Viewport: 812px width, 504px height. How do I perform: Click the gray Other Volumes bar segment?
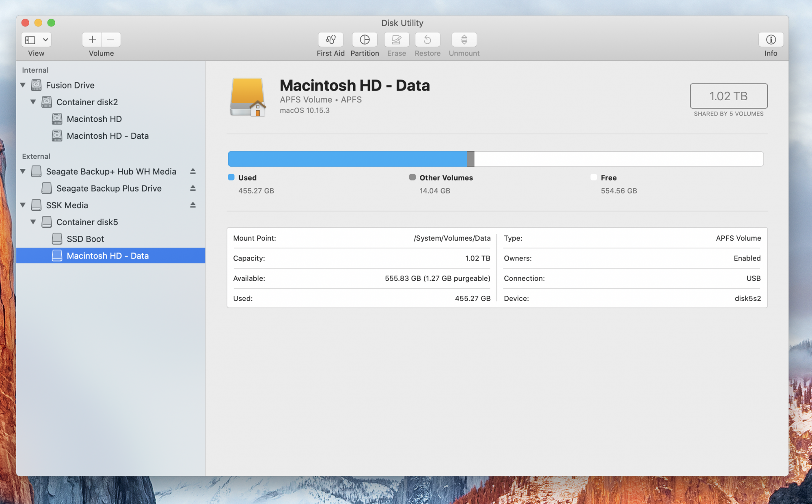point(471,159)
